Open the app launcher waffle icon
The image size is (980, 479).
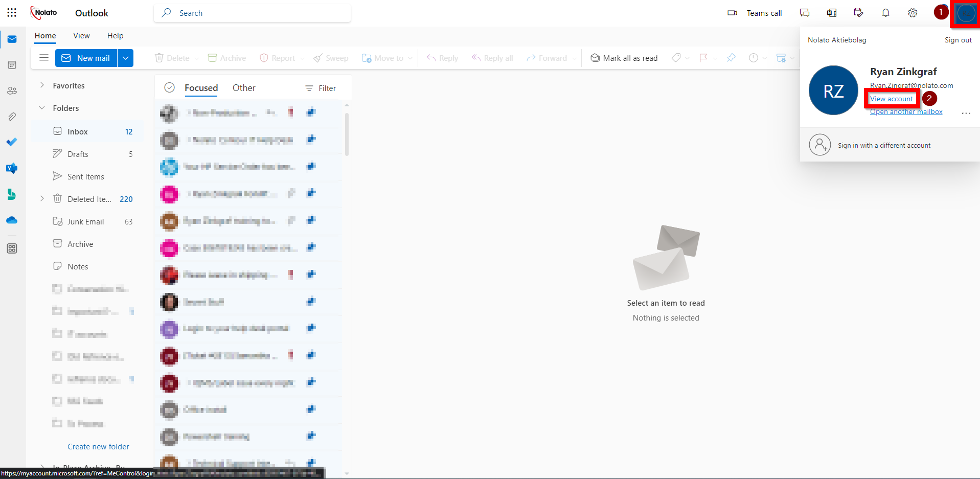pyautogui.click(x=12, y=13)
